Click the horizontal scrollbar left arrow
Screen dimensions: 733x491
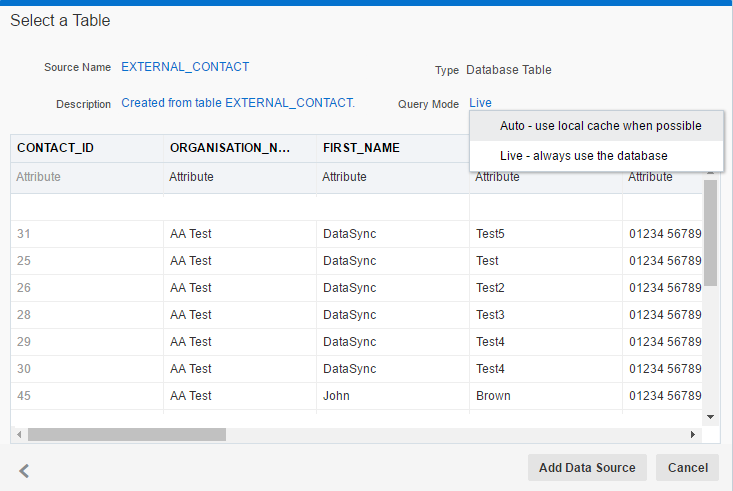point(19,434)
